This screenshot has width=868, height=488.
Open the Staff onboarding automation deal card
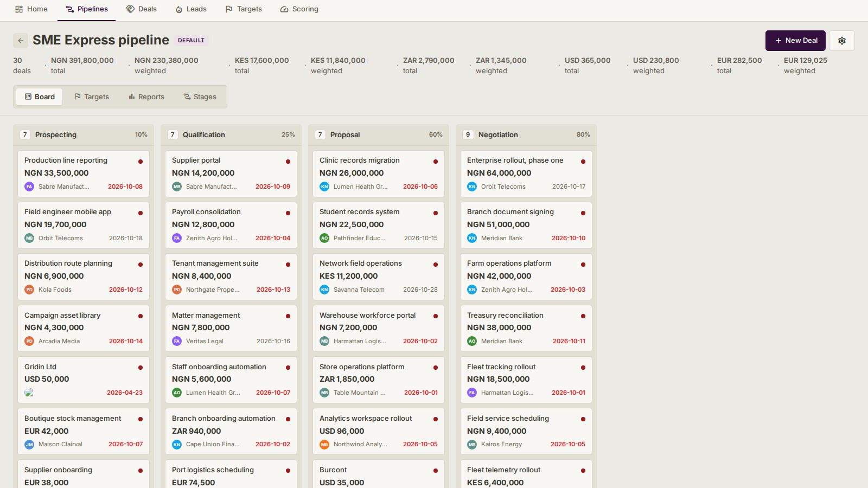pyautogui.click(x=231, y=380)
